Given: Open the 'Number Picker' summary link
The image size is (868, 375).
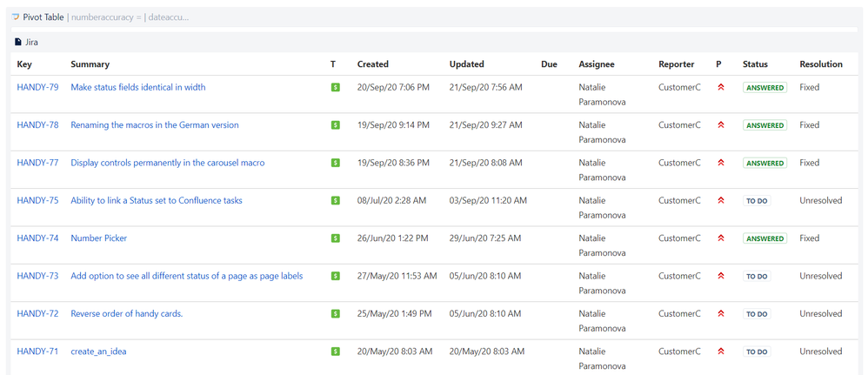Looking at the screenshot, I should 98,238.
